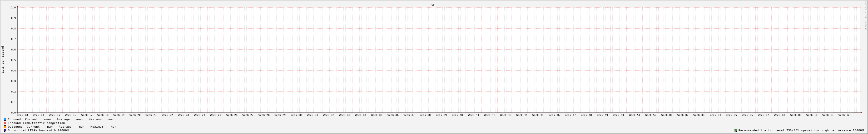Click the SLT graph title
This screenshot has height=134, width=868.
(x=434, y=5)
